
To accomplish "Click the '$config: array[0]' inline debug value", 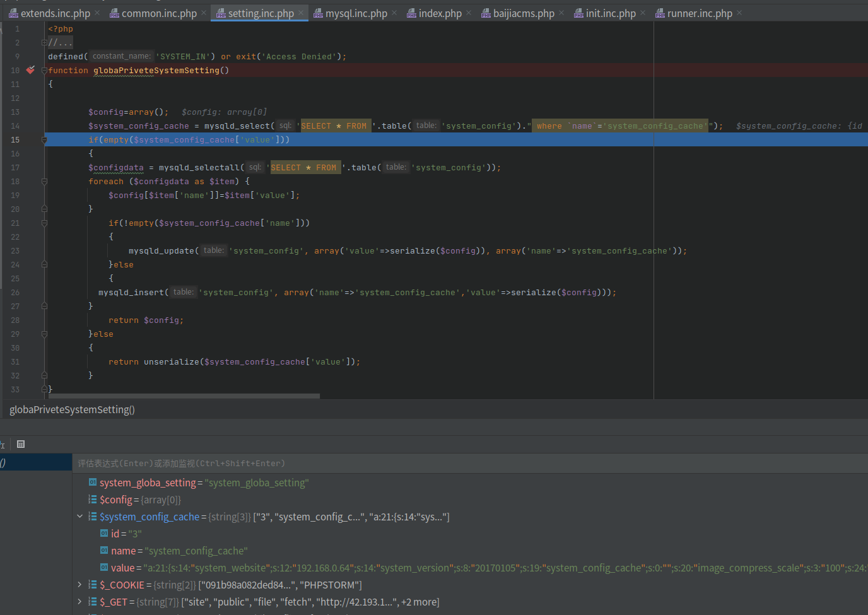I will point(224,112).
